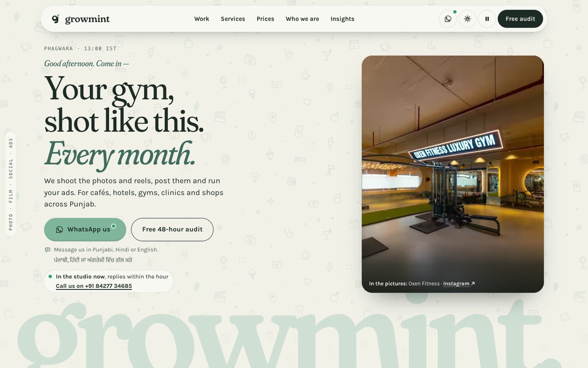Call us on +91 84277 34685 link
Image resolution: width=588 pixels, height=368 pixels.
(x=94, y=286)
